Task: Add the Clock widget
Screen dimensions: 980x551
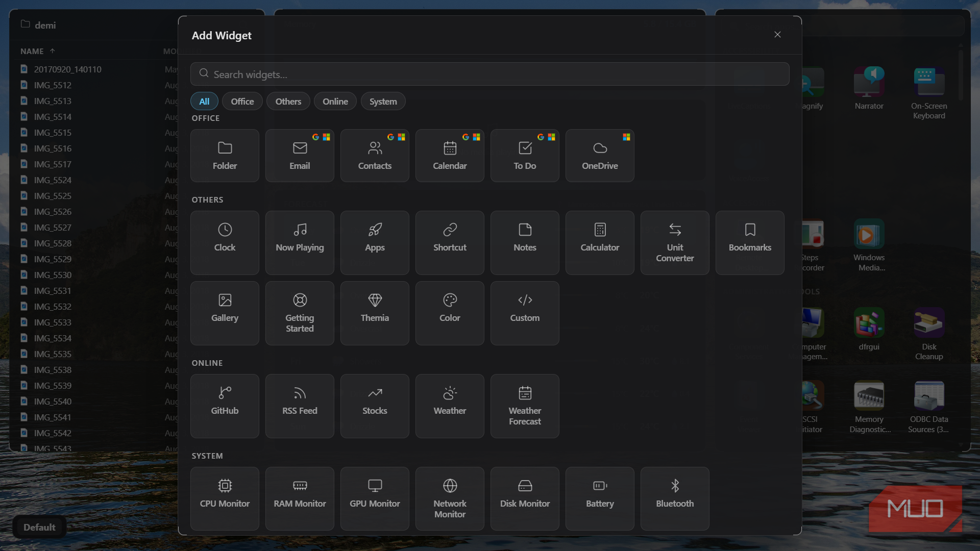Action: 225,243
